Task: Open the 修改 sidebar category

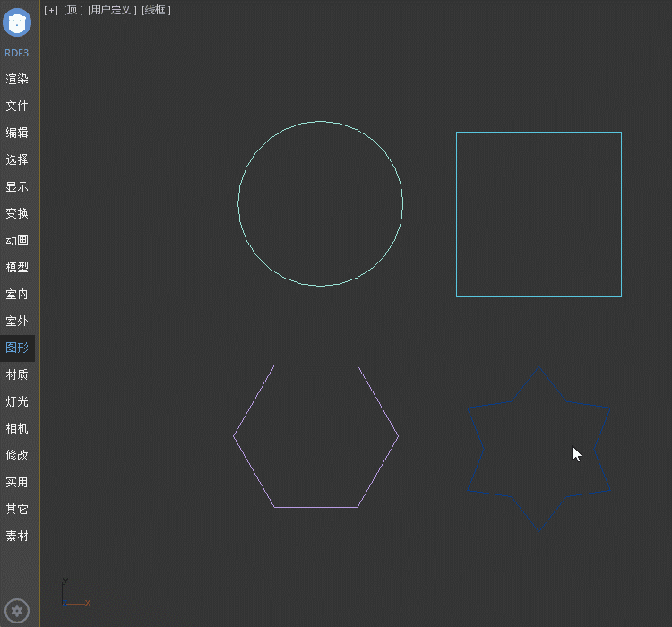Action: click(17, 455)
